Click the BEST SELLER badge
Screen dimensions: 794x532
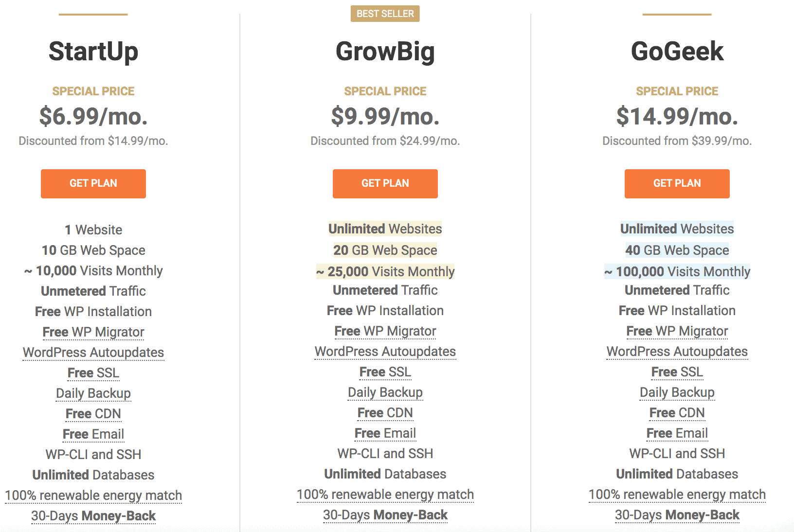385,14
